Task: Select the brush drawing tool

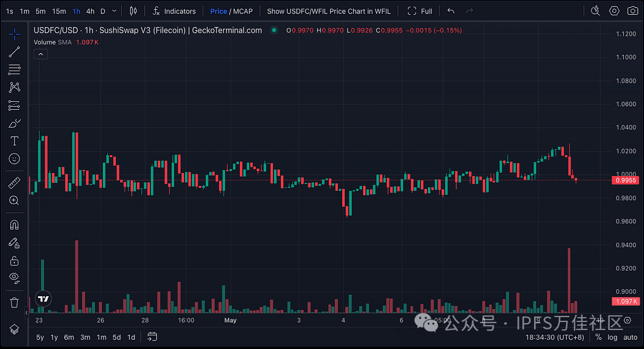Action: click(x=14, y=123)
